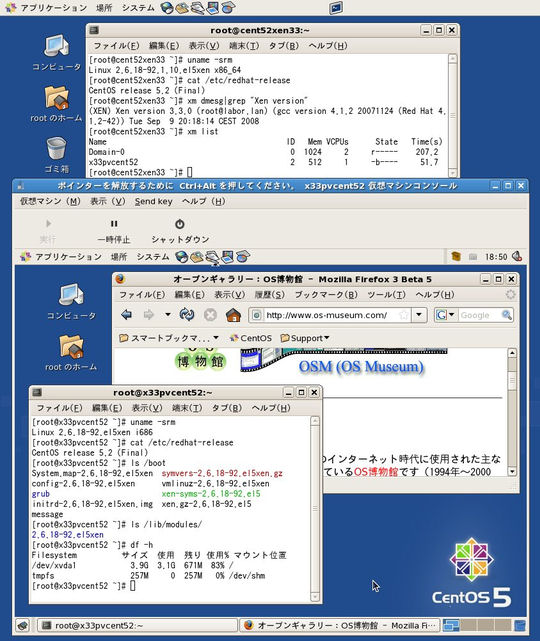Open ヘルプ menu in guest terminal

click(x=271, y=408)
